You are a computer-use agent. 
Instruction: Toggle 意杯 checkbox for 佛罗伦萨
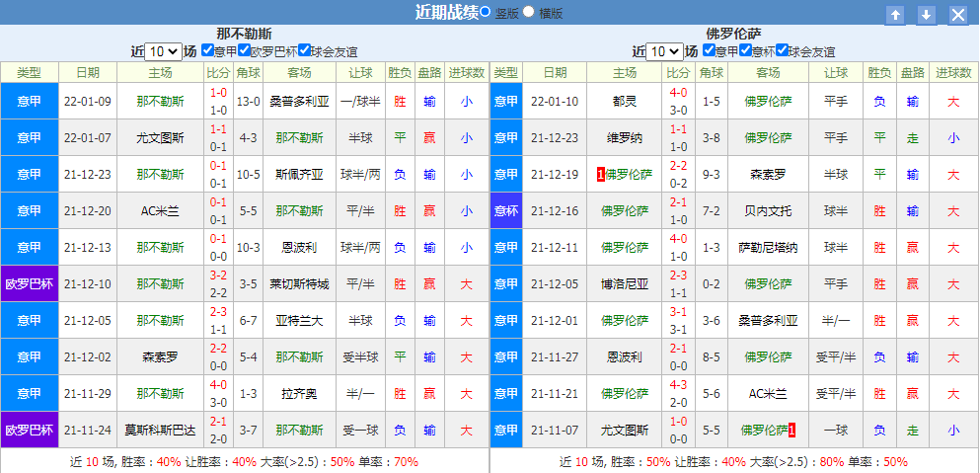(x=746, y=50)
